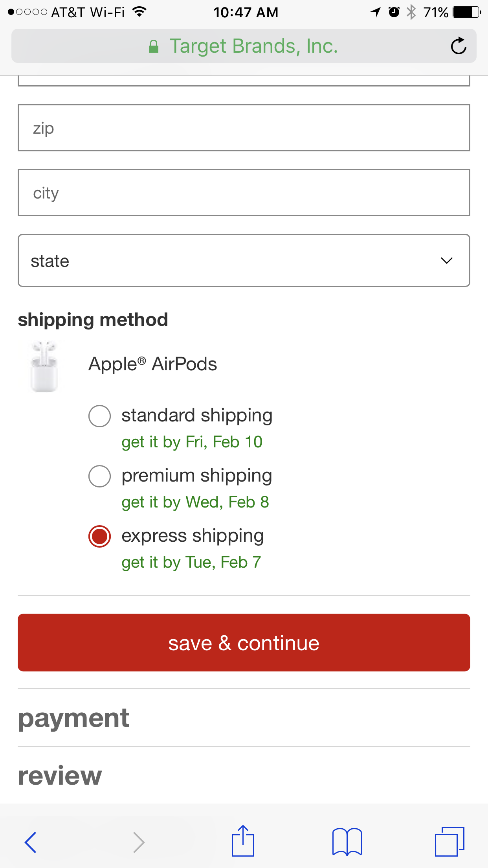Tap the green secure lock icon
Screen dimensions: 488x868
(154, 46)
